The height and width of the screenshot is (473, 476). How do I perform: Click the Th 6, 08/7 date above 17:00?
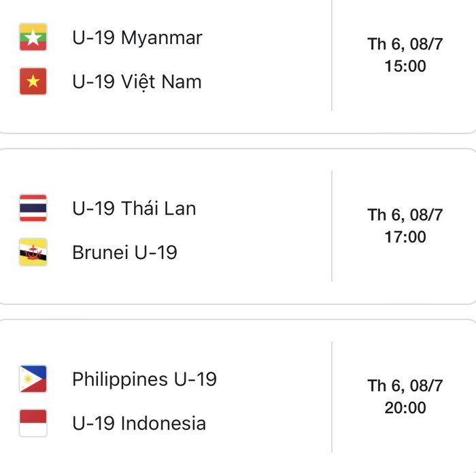click(x=405, y=215)
